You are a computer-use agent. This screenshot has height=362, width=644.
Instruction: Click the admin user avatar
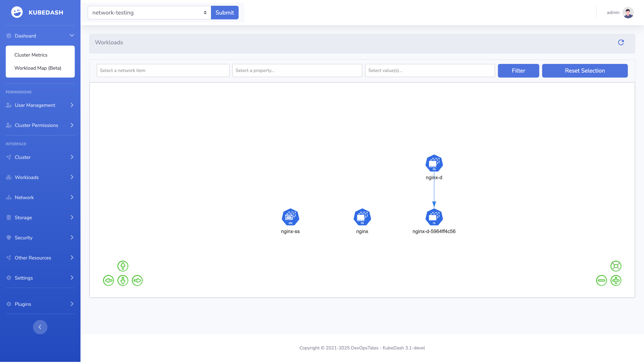(x=628, y=13)
